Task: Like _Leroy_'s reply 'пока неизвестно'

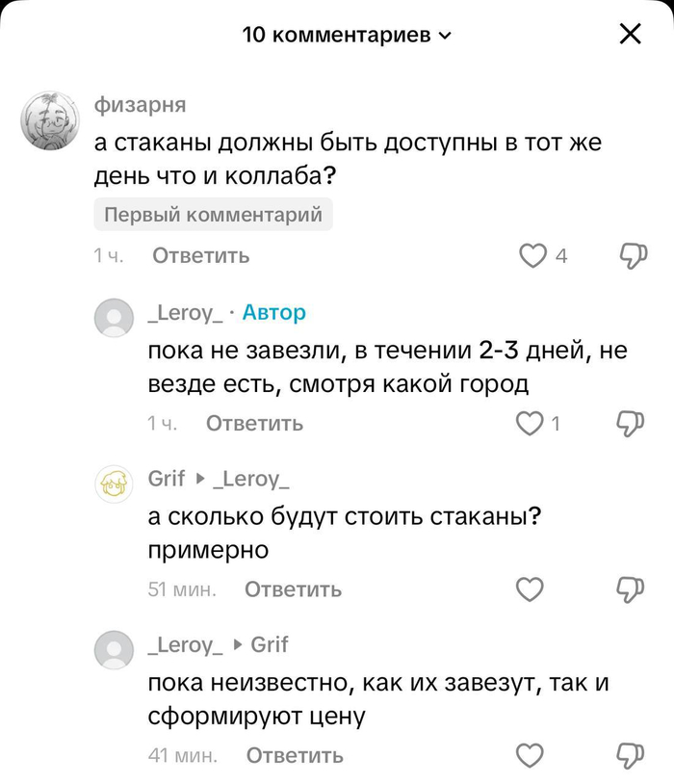Action: (x=531, y=754)
